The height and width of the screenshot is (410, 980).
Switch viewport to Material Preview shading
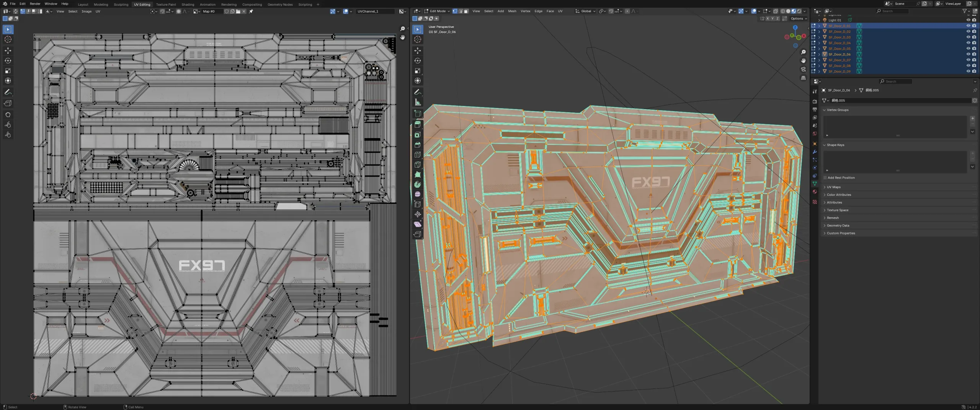click(x=793, y=11)
